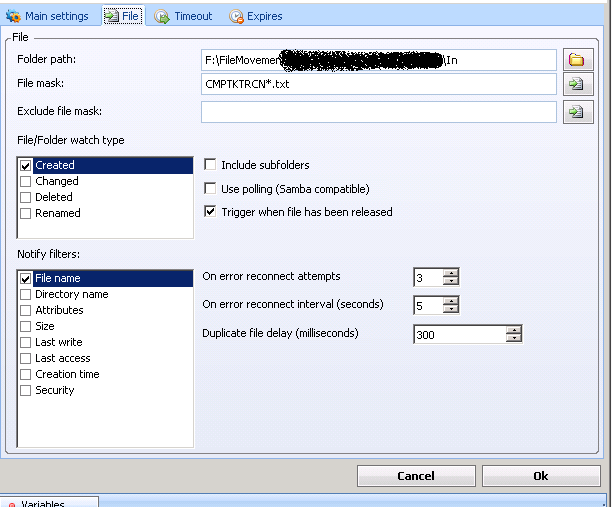
Task: Tick the Last write notify filter
Action: click(x=26, y=342)
